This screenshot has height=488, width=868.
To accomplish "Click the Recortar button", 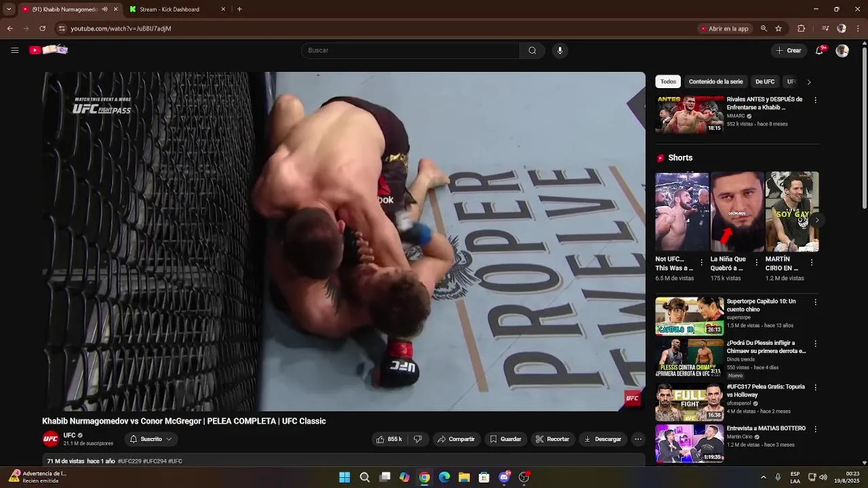I will point(552,439).
